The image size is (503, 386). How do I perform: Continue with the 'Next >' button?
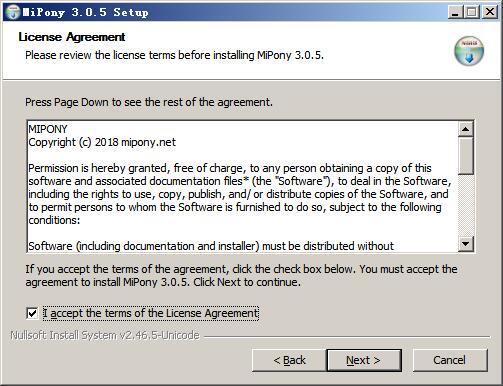coord(364,360)
